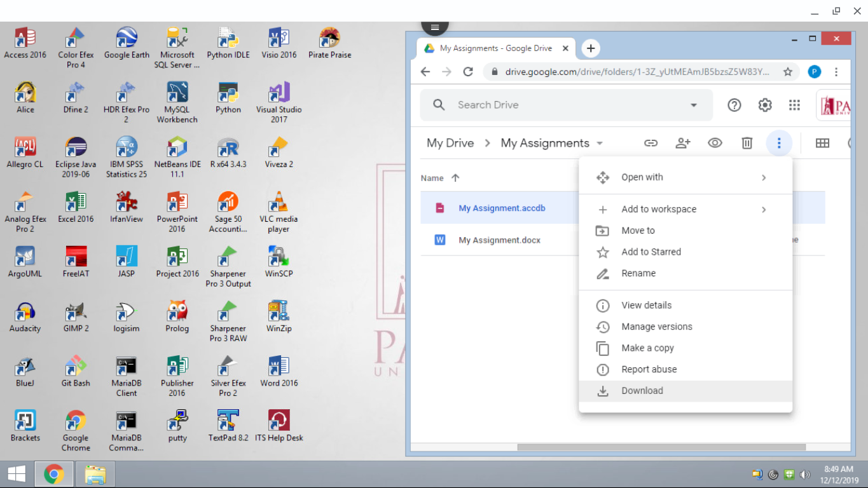
Task: Choose Add to Starred
Action: point(685,252)
